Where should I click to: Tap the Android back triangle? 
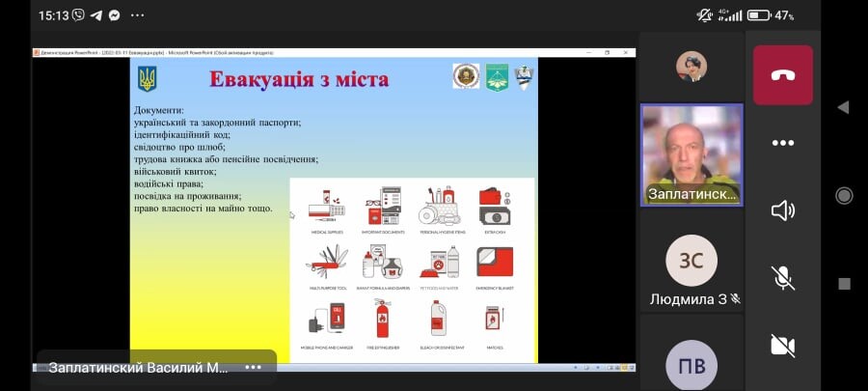[x=844, y=107]
